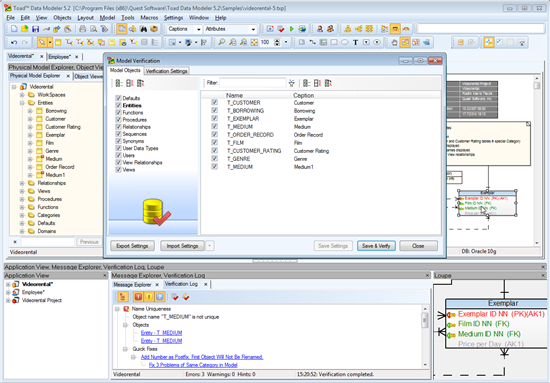The width and height of the screenshot is (550, 383).
Task: Select the Text T tool
Action: (x=355, y=42)
